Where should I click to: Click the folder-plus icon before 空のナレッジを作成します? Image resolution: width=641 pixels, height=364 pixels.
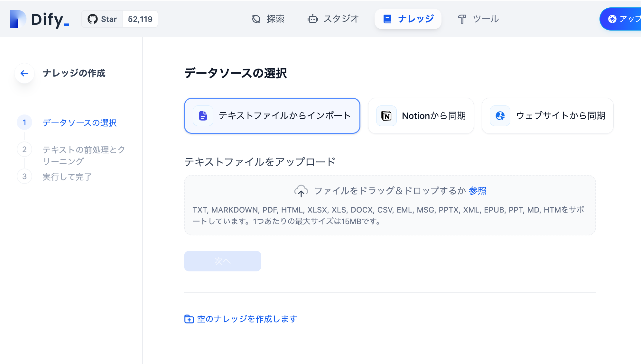click(189, 319)
